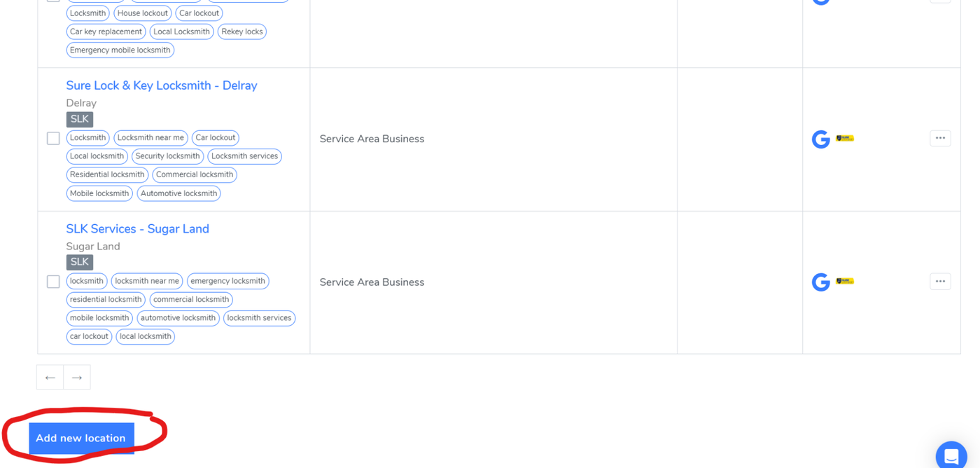Select the 'emergency locksmith' tag in Sugar Land
The width and height of the screenshot is (980, 468).
pos(227,281)
